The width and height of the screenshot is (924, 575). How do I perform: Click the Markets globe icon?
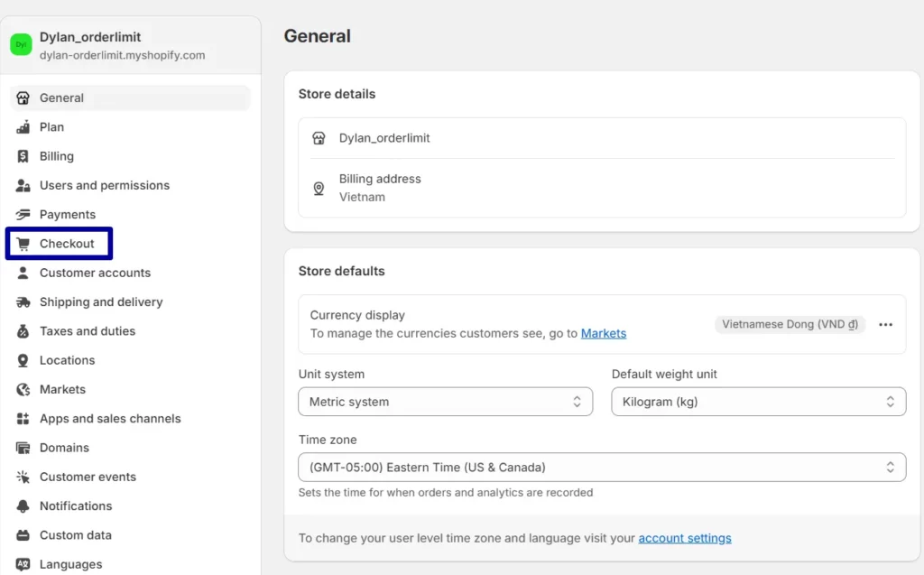click(x=23, y=390)
